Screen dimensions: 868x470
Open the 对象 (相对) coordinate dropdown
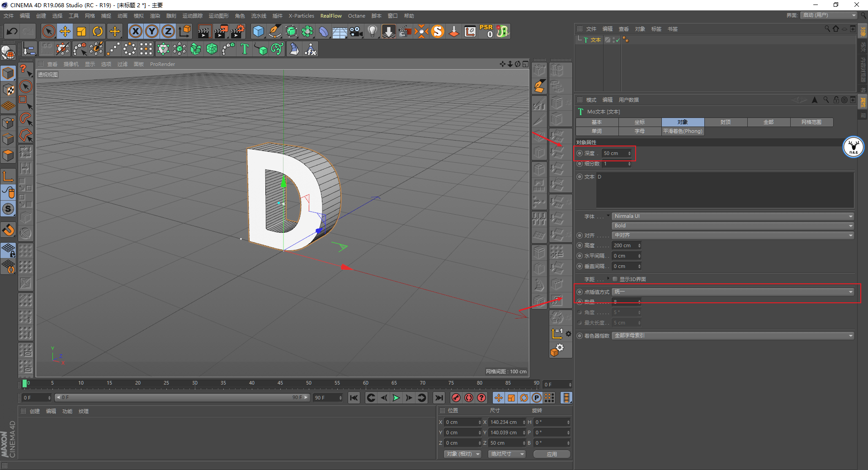pyautogui.click(x=462, y=454)
